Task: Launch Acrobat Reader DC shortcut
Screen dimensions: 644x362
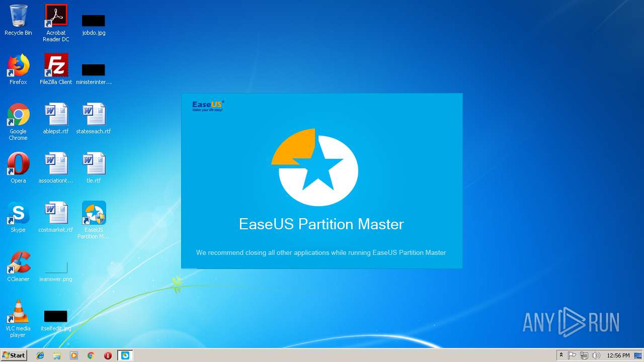Action: [x=56, y=23]
